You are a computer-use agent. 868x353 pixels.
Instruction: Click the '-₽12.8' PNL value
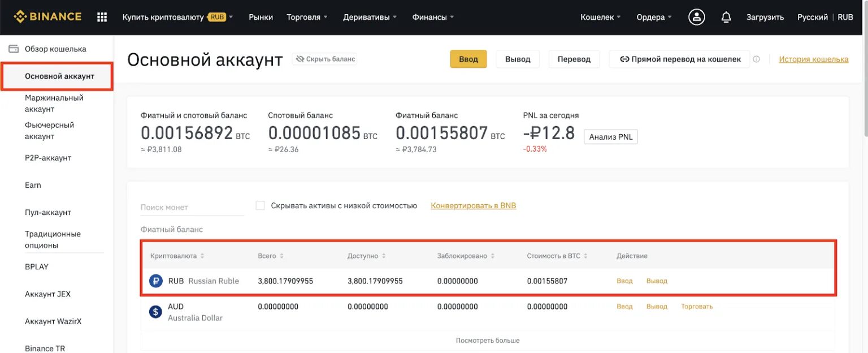[549, 133]
